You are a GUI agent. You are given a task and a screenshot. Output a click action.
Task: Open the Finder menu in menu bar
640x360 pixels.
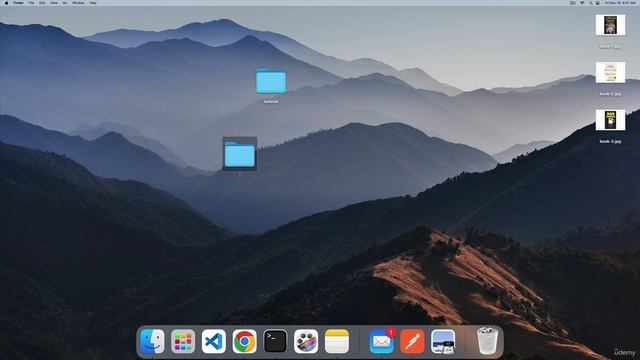click(x=18, y=3)
